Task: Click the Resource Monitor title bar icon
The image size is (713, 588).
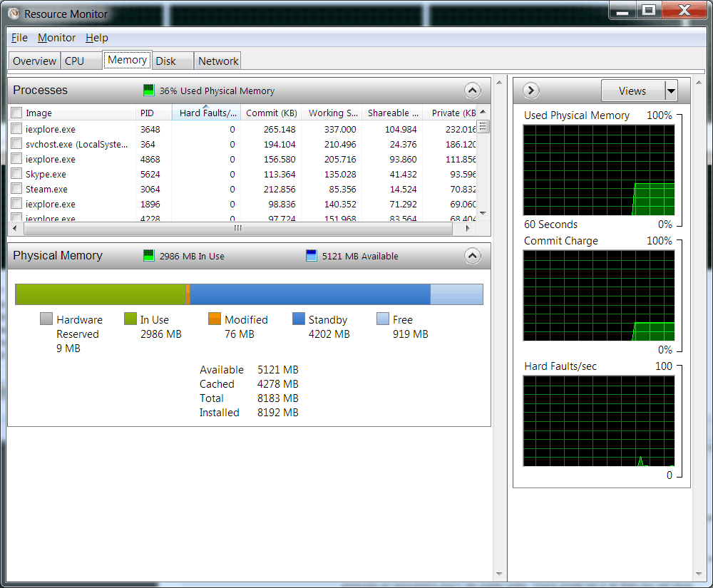Action: coord(14,14)
